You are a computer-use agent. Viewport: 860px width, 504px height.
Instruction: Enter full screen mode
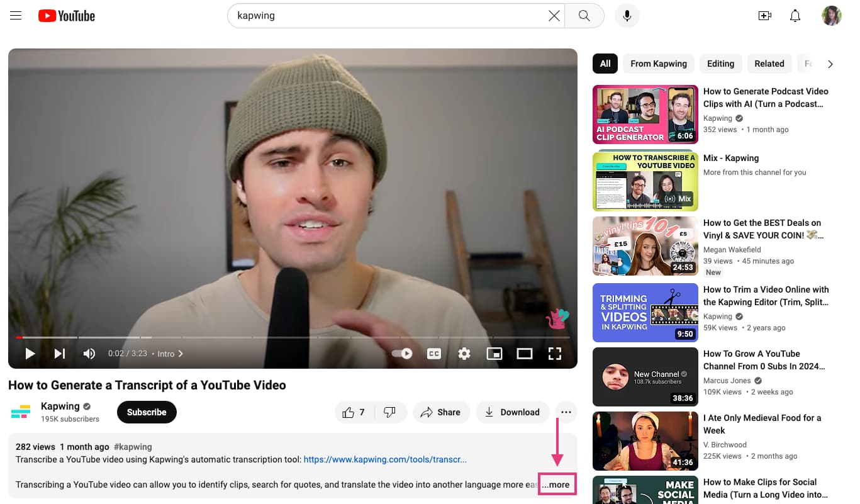click(555, 354)
